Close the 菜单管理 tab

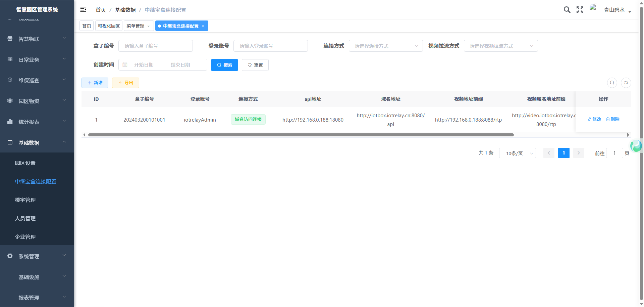point(149,26)
